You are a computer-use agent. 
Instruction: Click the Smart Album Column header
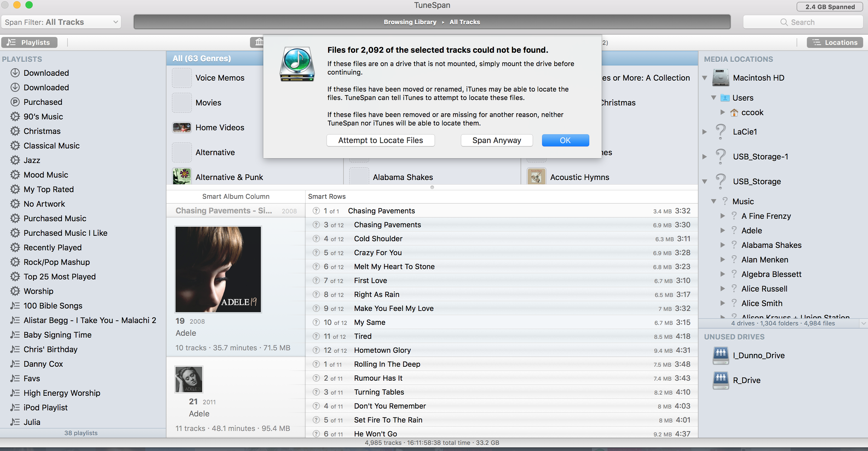pyautogui.click(x=235, y=196)
